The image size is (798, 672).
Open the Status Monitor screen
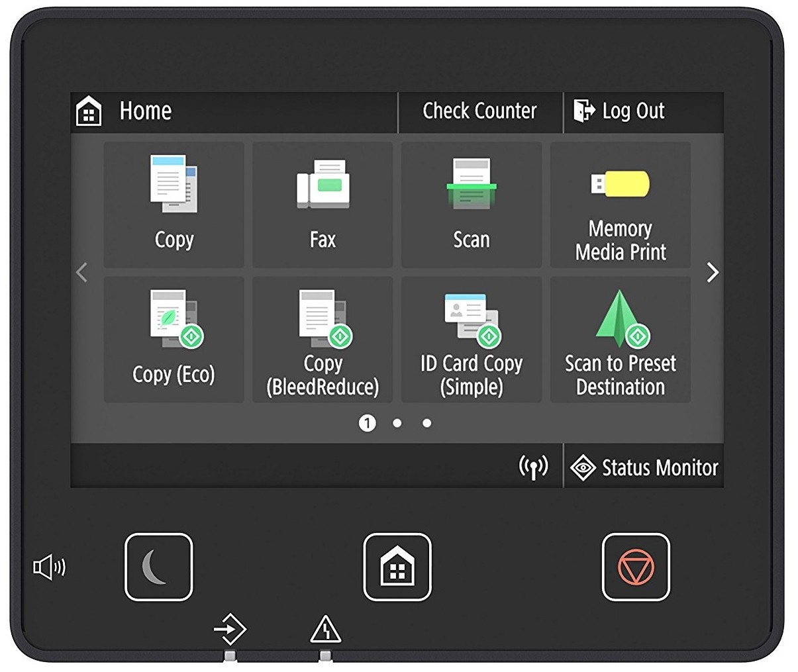pyautogui.click(x=644, y=467)
